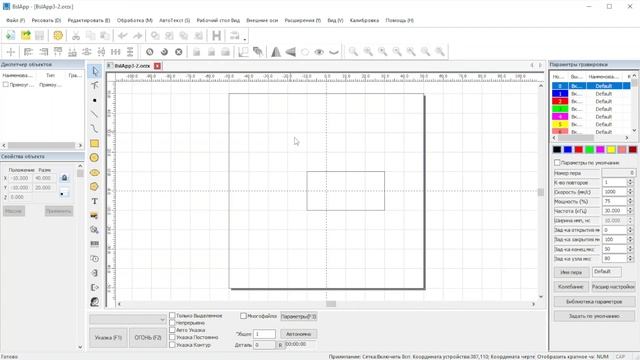Toggle the size lock icon

(64, 178)
